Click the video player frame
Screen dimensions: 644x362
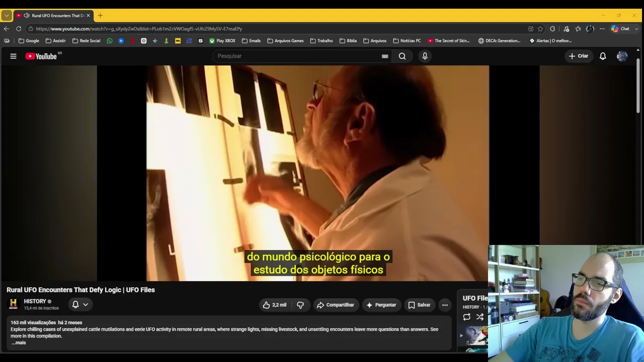click(318, 173)
